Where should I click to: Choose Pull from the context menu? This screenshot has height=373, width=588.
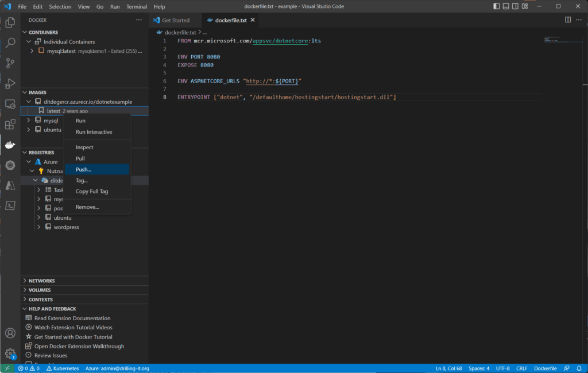pyautogui.click(x=97, y=158)
